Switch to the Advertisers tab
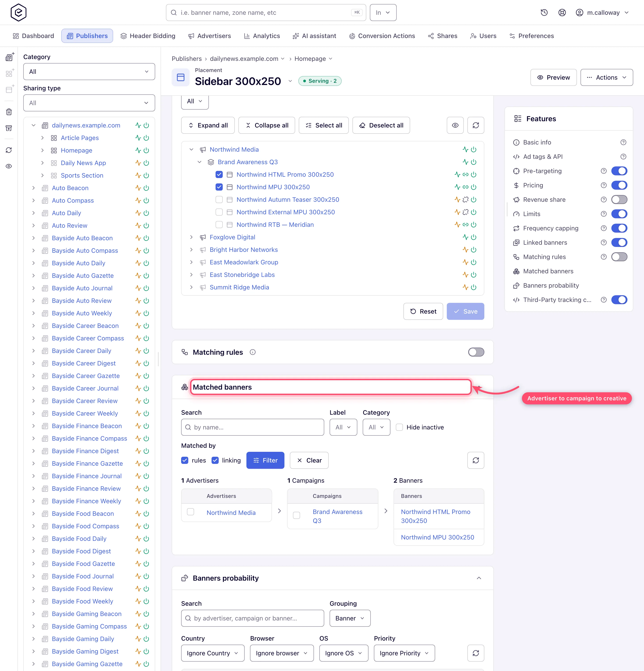The image size is (644, 671). coord(210,36)
